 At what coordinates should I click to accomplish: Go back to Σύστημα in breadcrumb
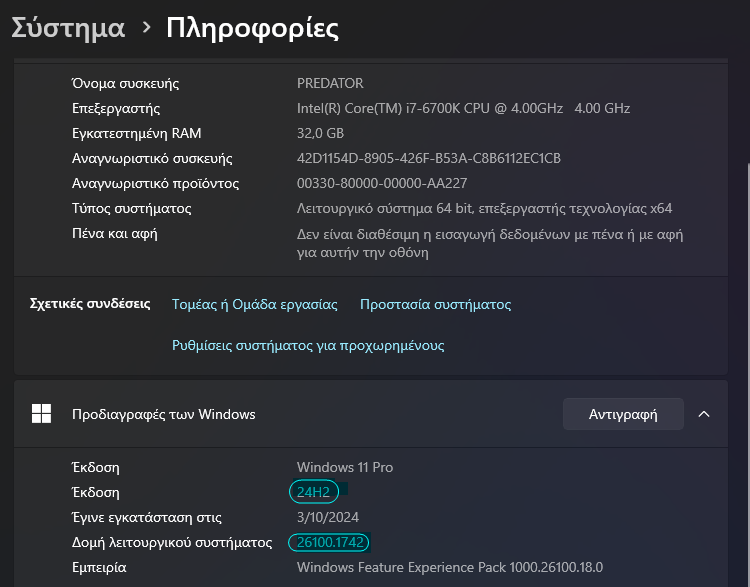point(68,28)
